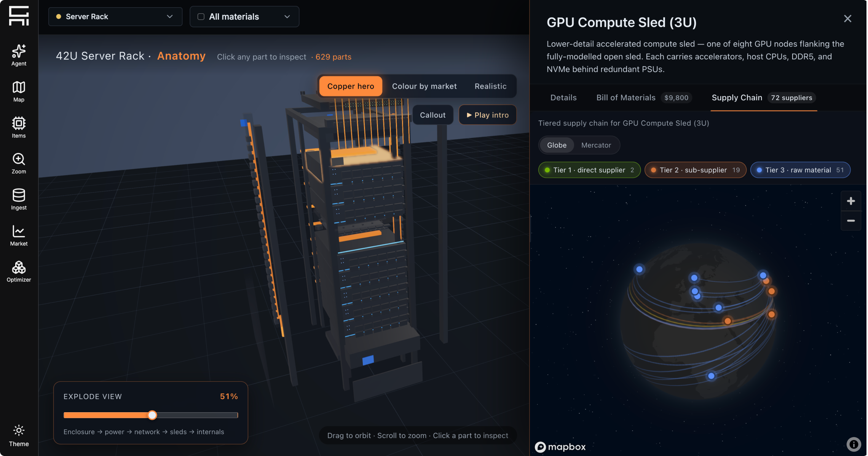Click the unfilled Explode View slider track
Image resolution: width=868 pixels, height=456 pixels.
click(197, 415)
